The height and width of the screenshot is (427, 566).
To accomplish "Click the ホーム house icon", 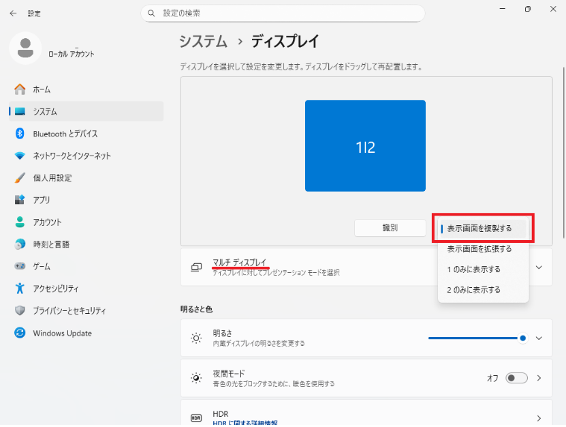I will (x=20, y=89).
